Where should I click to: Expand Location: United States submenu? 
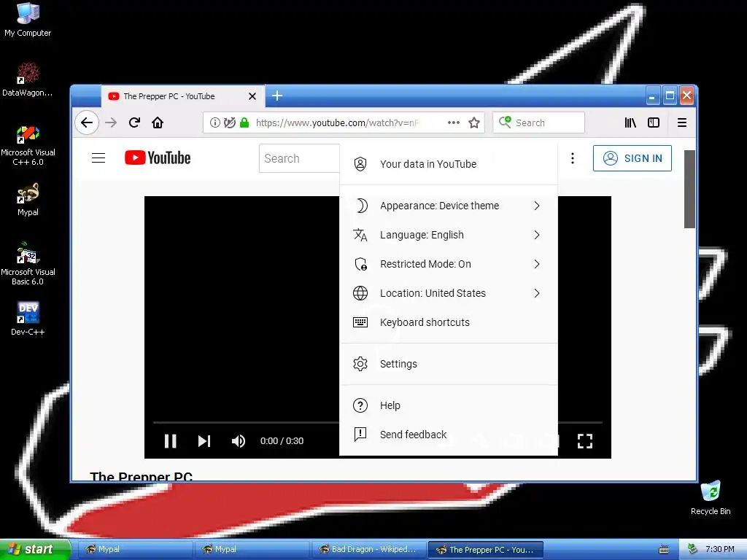[x=449, y=293]
